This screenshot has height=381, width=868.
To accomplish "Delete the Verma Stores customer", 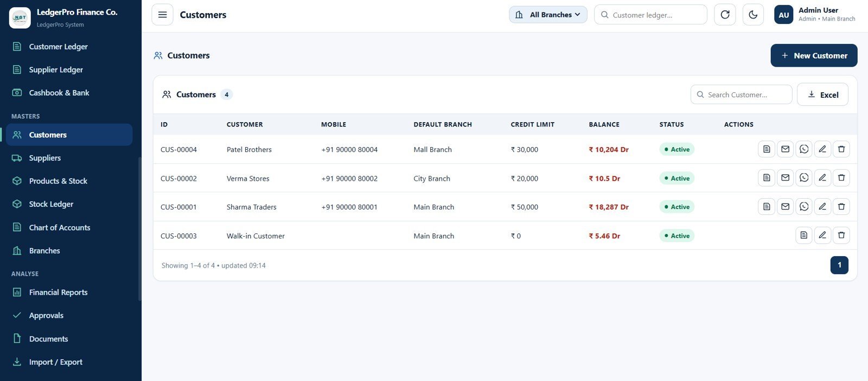I will click(x=841, y=178).
